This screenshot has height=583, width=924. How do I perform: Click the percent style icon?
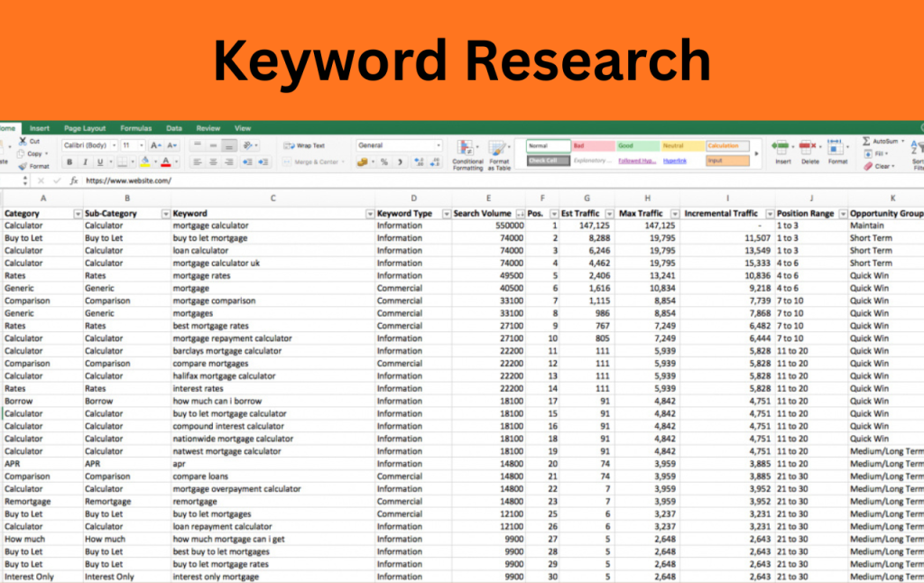tap(383, 162)
